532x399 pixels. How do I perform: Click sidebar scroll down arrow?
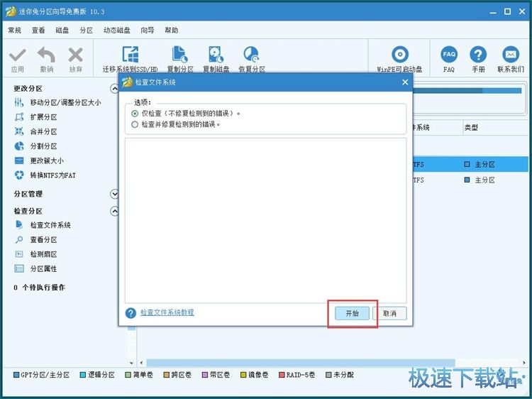(132, 363)
